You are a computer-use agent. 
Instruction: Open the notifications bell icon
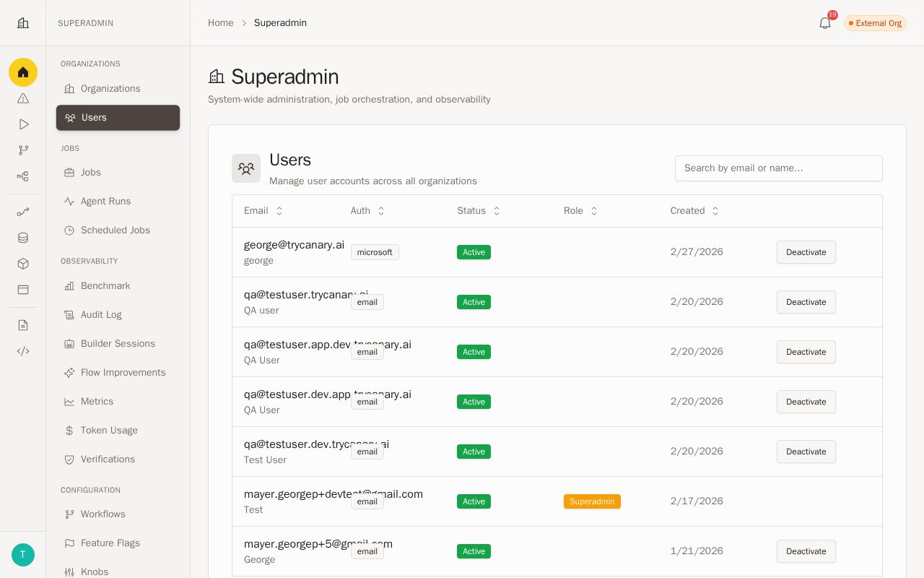pyautogui.click(x=825, y=23)
